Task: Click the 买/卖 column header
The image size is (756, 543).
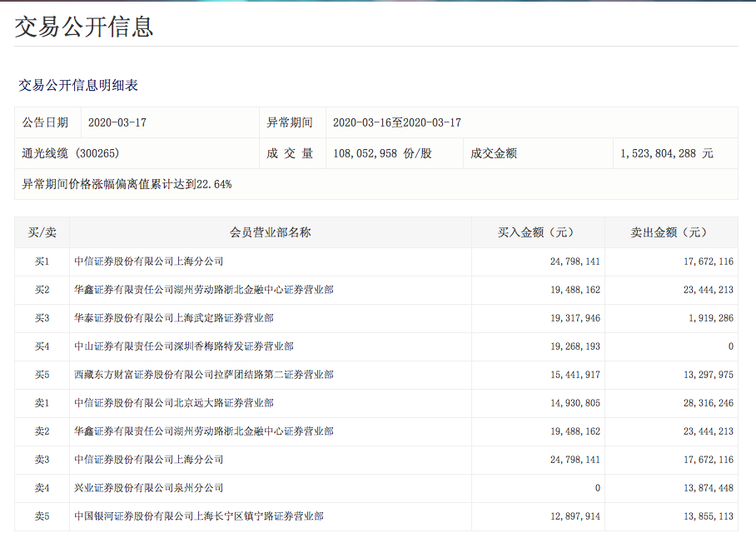Action: click(x=42, y=232)
